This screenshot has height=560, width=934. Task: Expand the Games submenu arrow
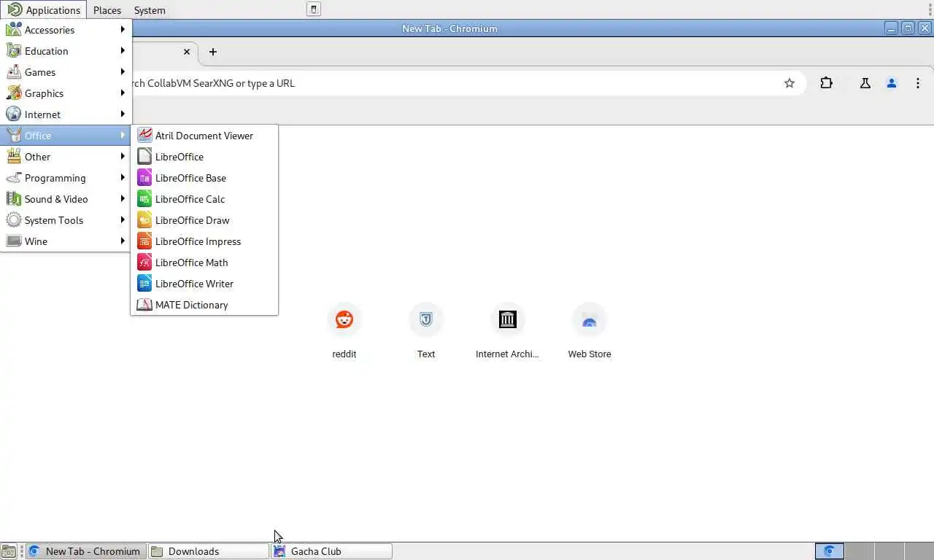coord(123,72)
